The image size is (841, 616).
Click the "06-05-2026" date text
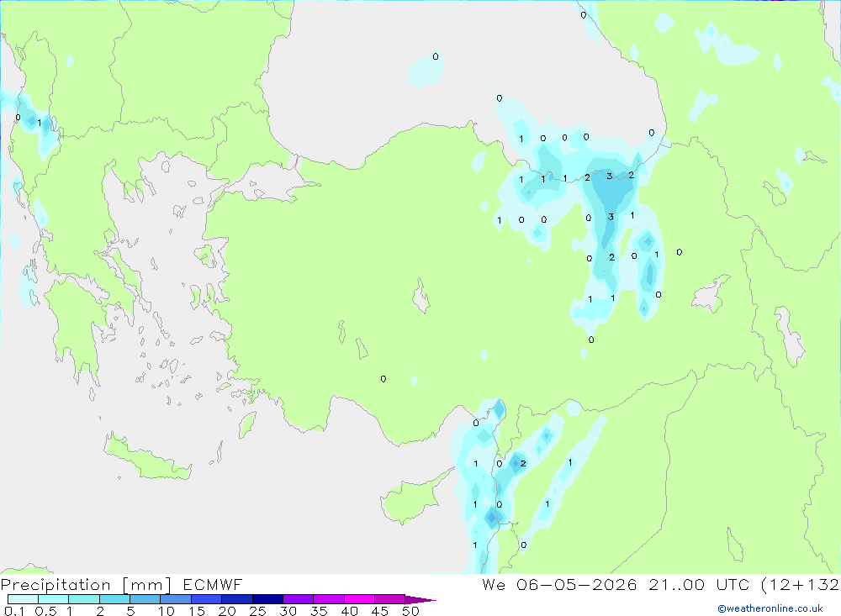(x=577, y=585)
